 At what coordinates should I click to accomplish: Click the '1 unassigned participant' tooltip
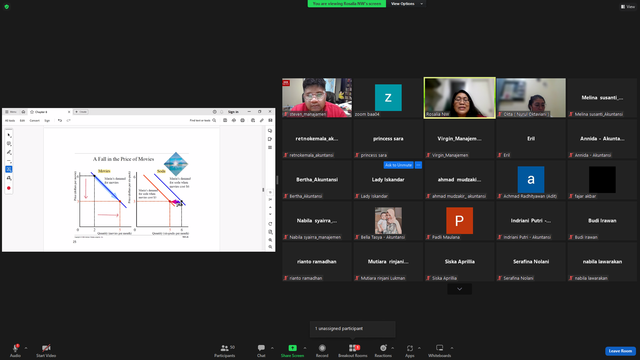pos(353,329)
